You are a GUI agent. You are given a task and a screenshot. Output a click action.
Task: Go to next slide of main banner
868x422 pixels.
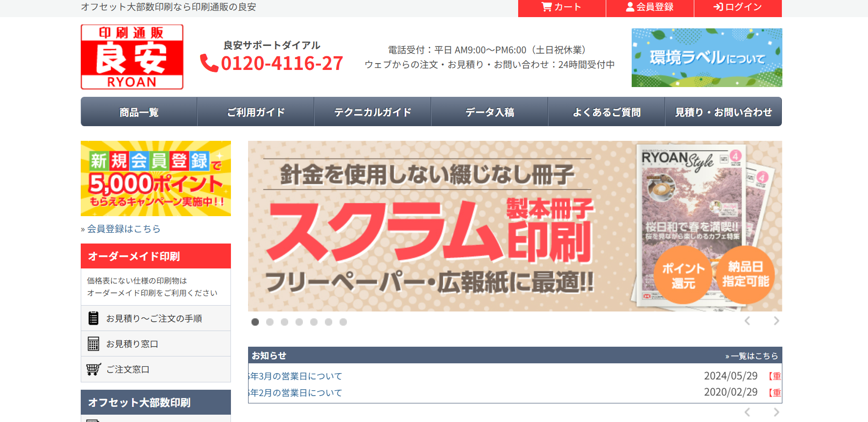point(777,321)
